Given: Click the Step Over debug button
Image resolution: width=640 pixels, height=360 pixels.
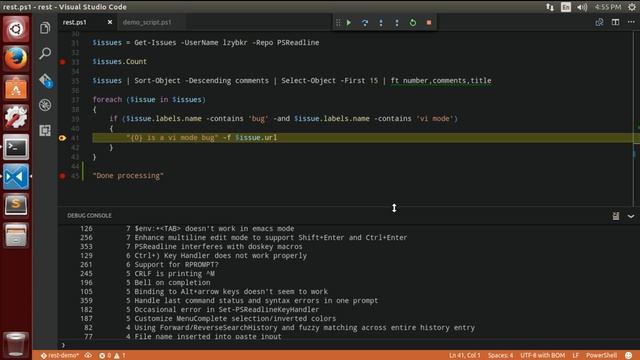Looking at the screenshot, I should [365, 22].
